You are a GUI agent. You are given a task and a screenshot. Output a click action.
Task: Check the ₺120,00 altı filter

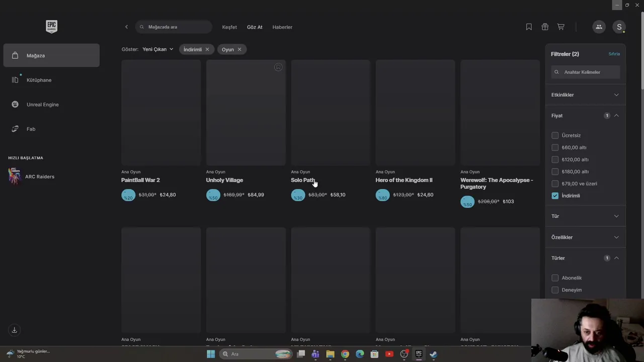pyautogui.click(x=555, y=159)
